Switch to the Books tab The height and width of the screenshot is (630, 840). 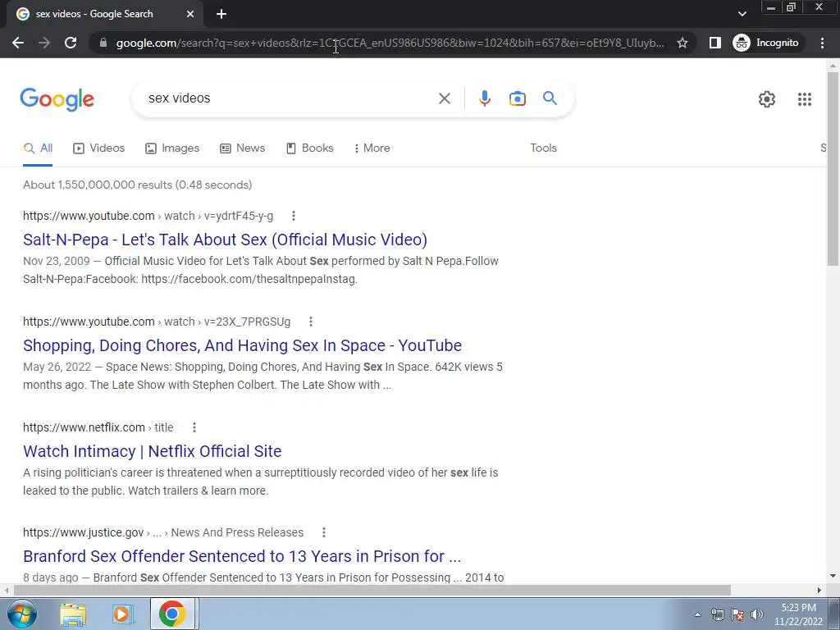(310, 148)
